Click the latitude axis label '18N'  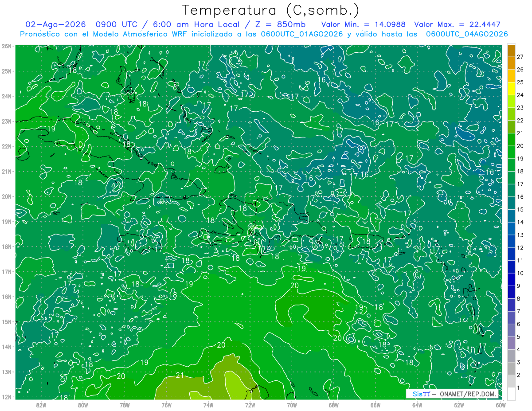[7, 247]
